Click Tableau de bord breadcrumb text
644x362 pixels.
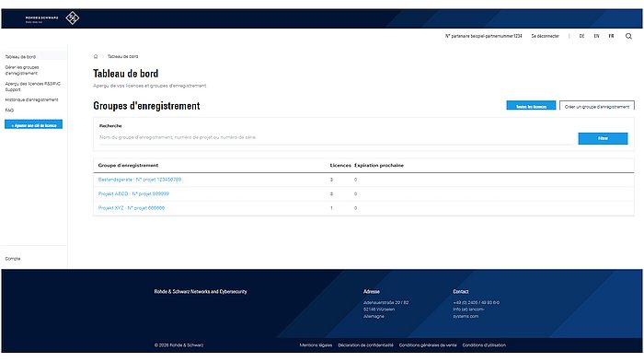(122, 56)
